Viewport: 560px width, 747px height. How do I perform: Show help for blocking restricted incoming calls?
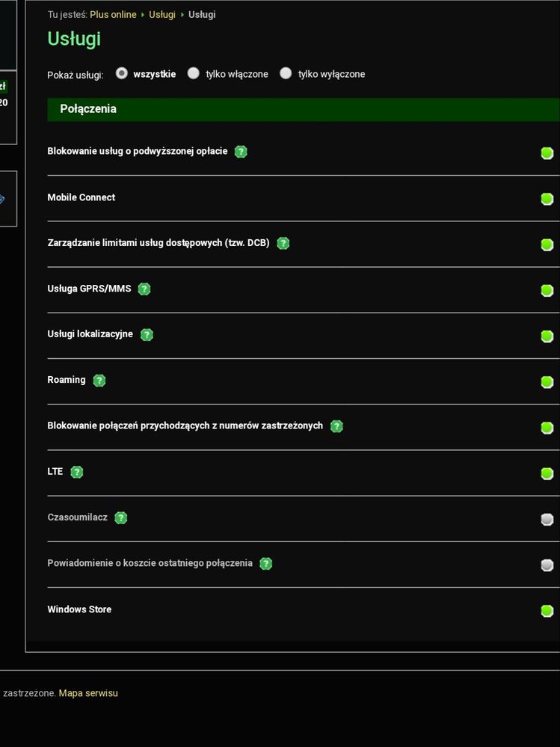(336, 426)
